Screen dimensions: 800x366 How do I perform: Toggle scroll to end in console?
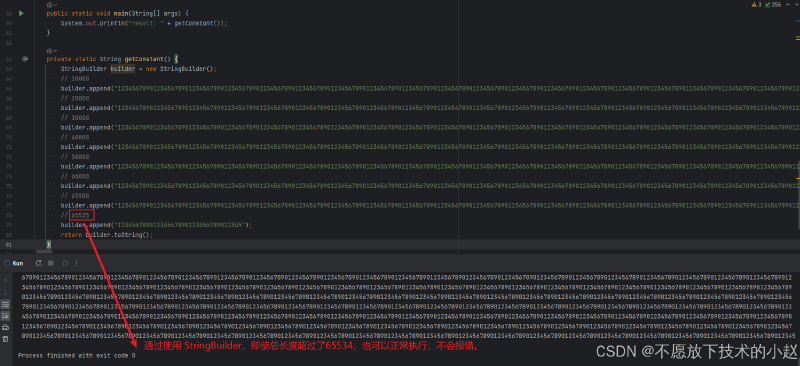[6, 315]
